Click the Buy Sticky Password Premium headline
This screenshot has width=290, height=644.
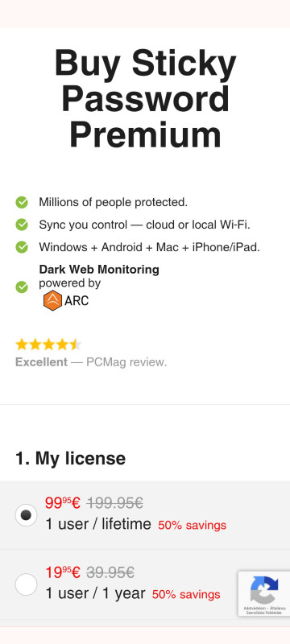pyautogui.click(x=145, y=98)
